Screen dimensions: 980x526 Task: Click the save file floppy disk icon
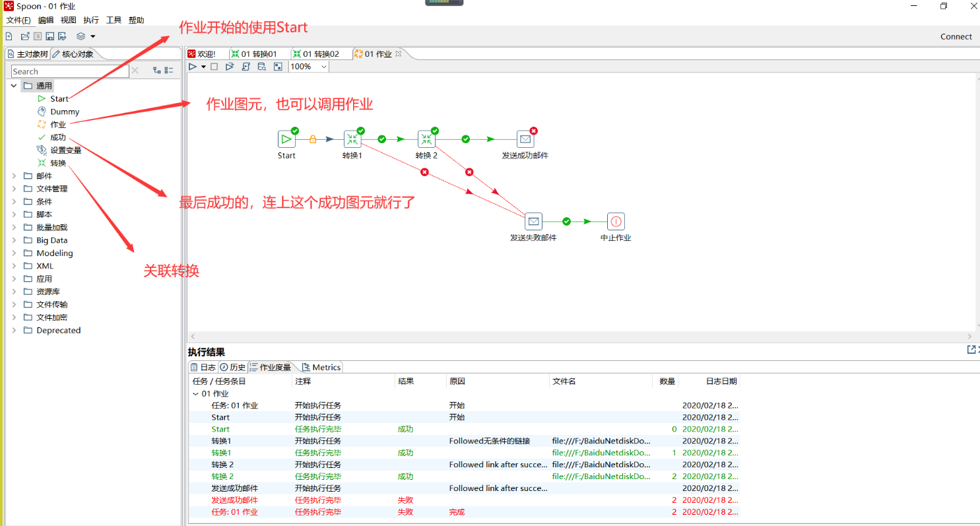point(49,36)
